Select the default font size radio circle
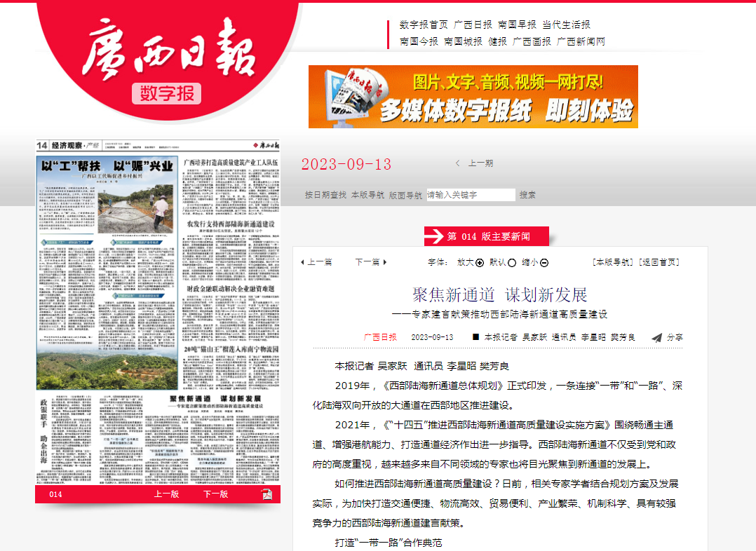The height and width of the screenshot is (551, 756). point(512,263)
